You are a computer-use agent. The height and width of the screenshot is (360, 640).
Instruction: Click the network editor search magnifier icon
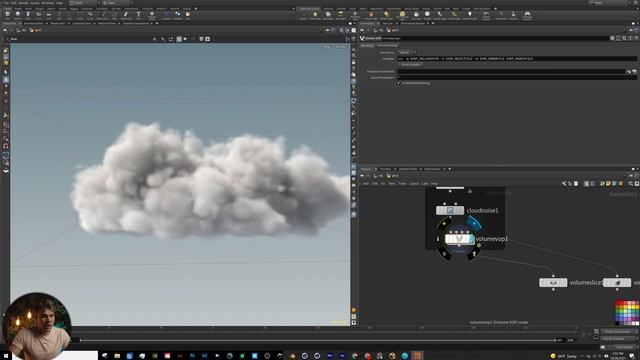(x=631, y=184)
